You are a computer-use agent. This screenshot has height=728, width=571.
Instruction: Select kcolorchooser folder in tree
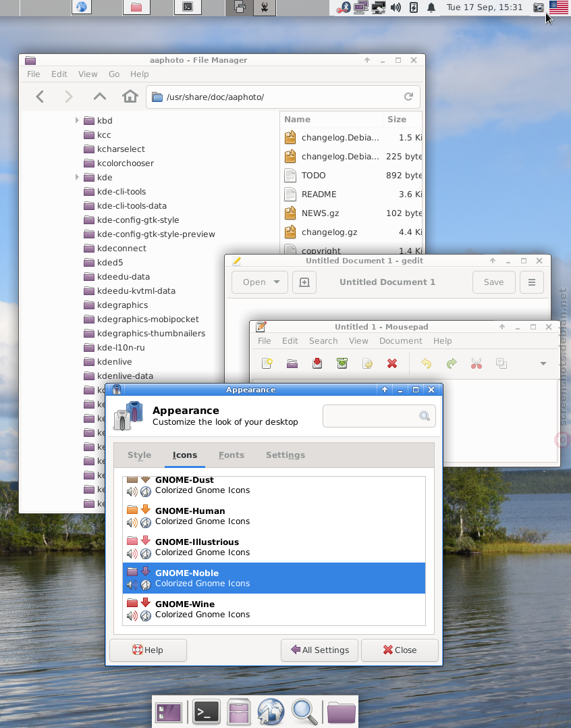tap(119, 163)
